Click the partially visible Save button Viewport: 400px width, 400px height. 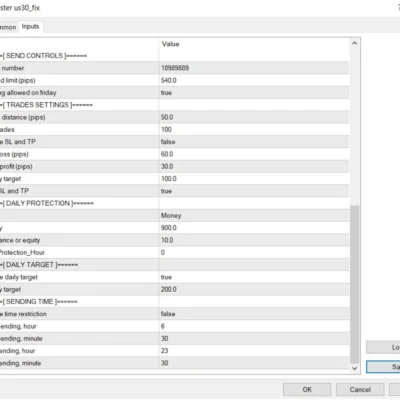coord(383,367)
